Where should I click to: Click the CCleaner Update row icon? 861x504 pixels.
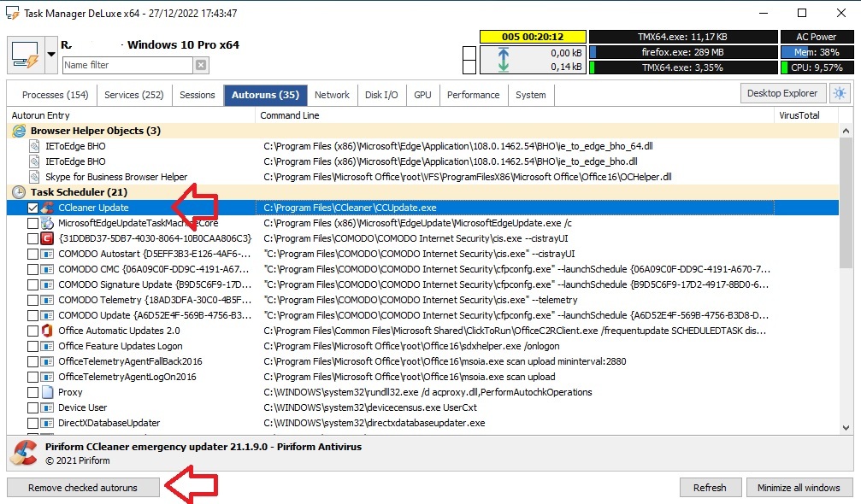[47, 208]
